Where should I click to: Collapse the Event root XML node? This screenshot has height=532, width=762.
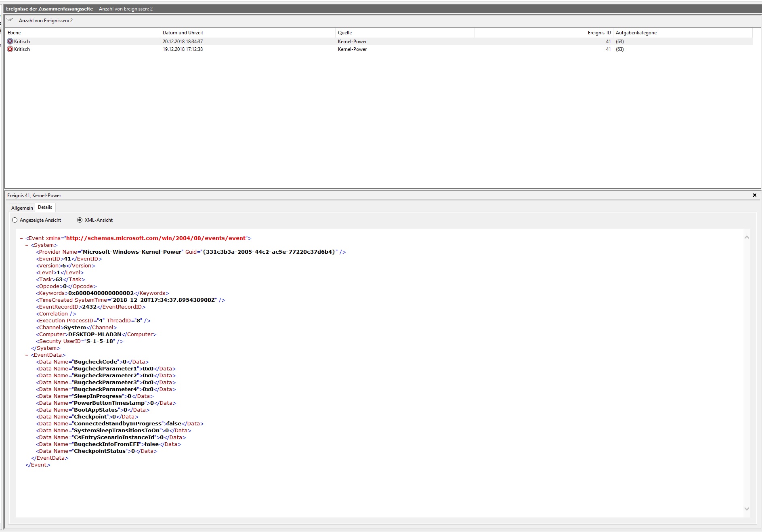click(x=21, y=238)
